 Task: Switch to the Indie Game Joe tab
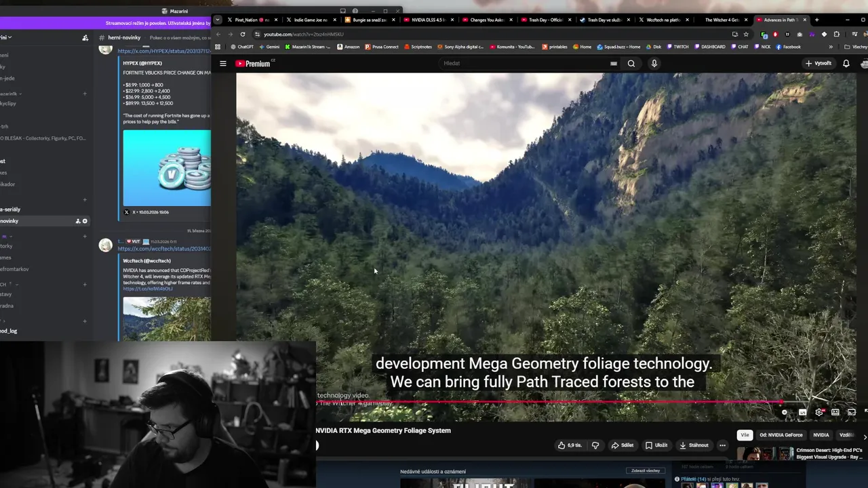pyautogui.click(x=311, y=20)
